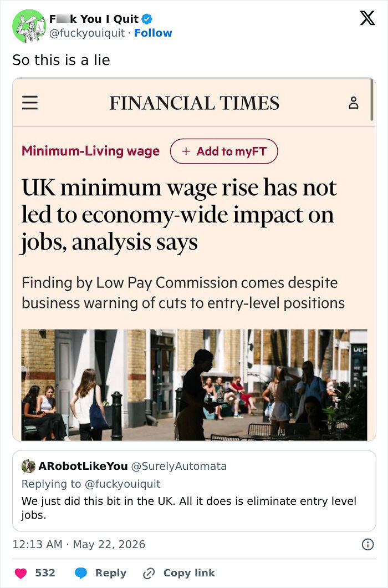Click the 12:13 AM May 22 timestamp

pyautogui.click(x=79, y=544)
